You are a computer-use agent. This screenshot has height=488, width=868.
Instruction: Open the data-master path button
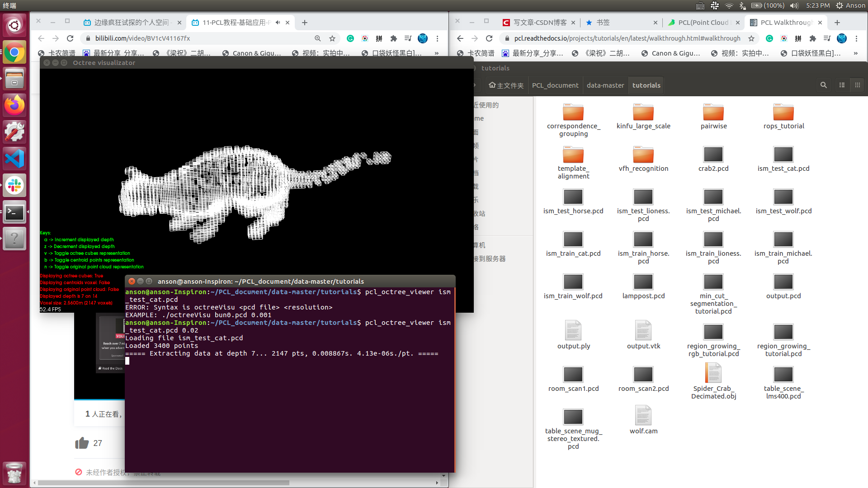(x=605, y=85)
